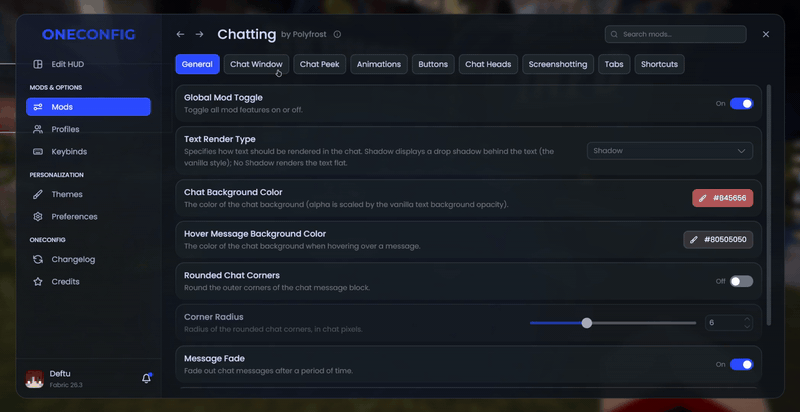This screenshot has height=412, width=800.
Task: Click the Preferences gear icon
Action: [x=38, y=217]
